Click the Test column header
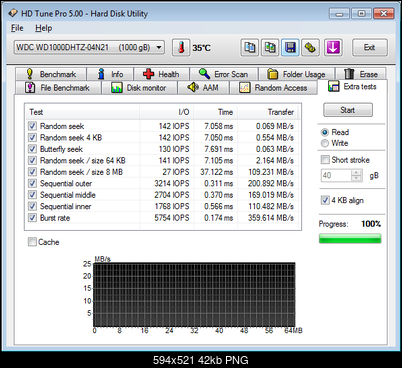Image resolution: width=402 pixels, height=368 pixels. tap(83, 112)
